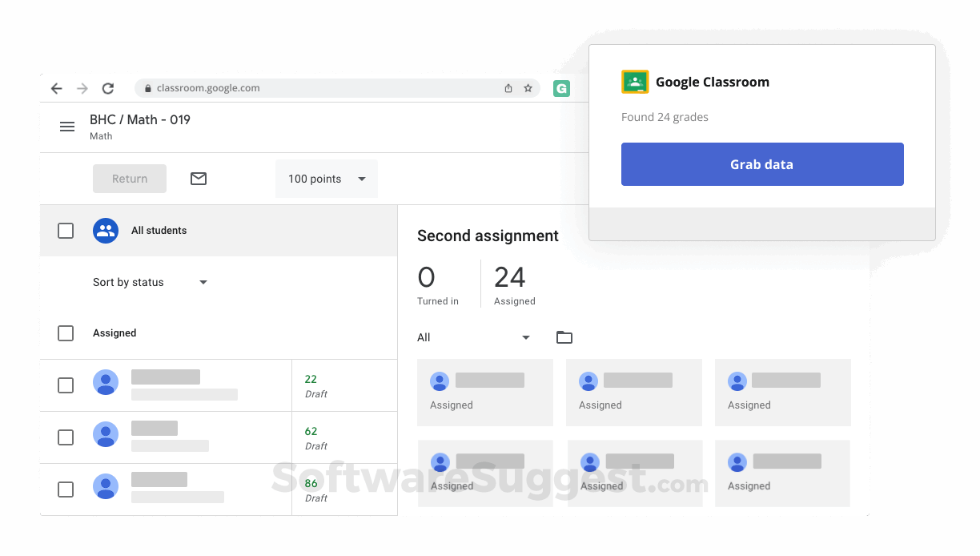Open the hamburger main menu
The image size is (980, 556).
[x=67, y=127]
